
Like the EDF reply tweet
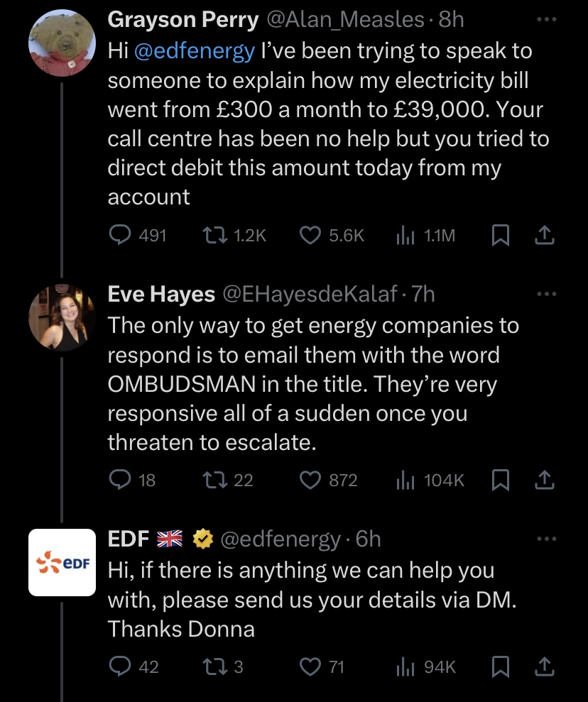coord(310,667)
